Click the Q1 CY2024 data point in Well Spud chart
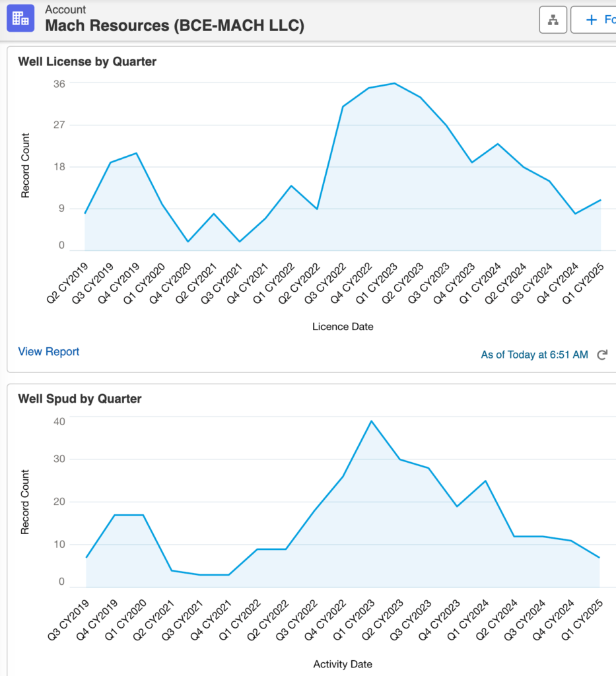 tap(485, 481)
